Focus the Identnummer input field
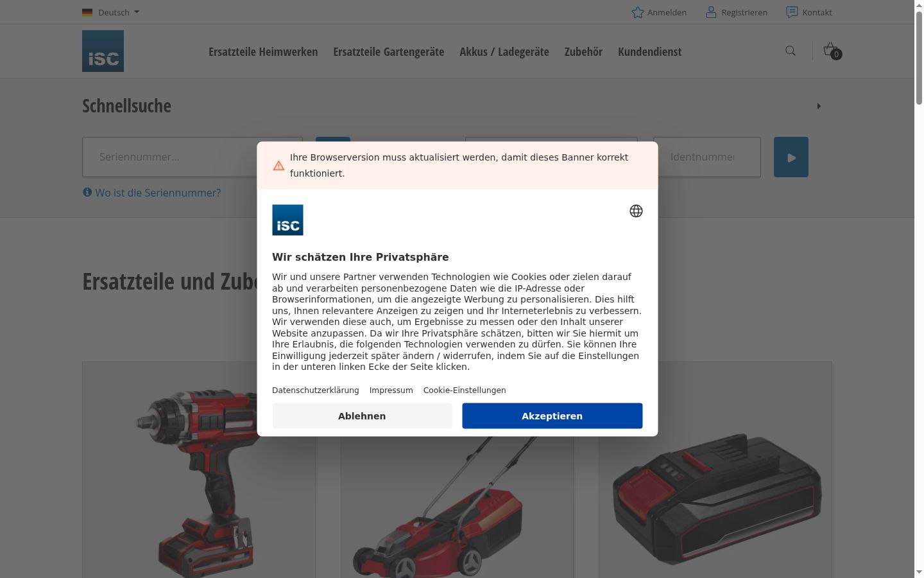Image resolution: width=924 pixels, height=578 pixels. pyautogui.click(x=706, y=157)
